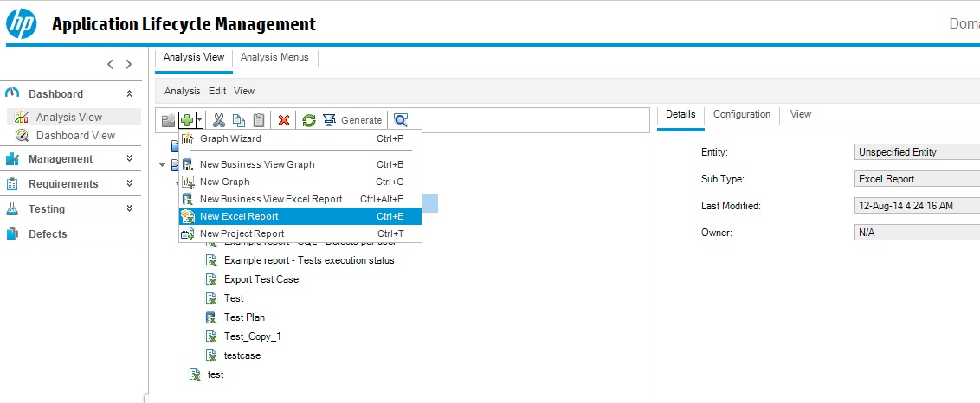Collapse the Dashboard sidebar section

click(129, 93)
